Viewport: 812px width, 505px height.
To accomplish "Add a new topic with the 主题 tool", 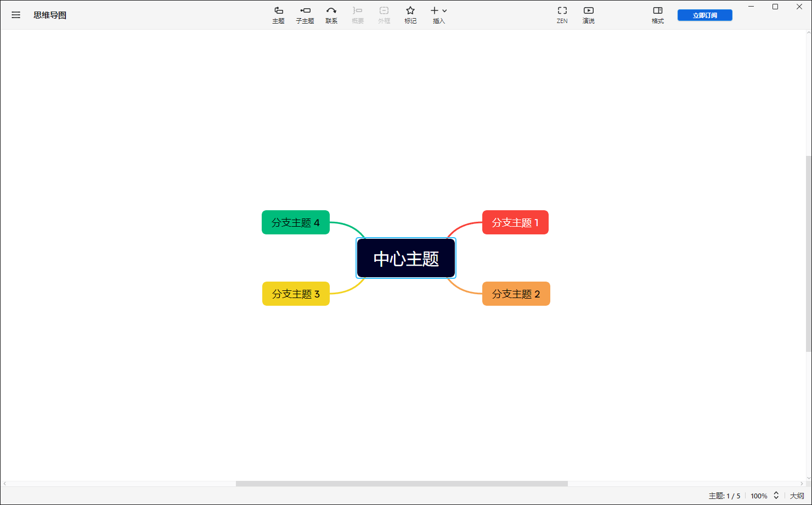I will pos(279,14).
